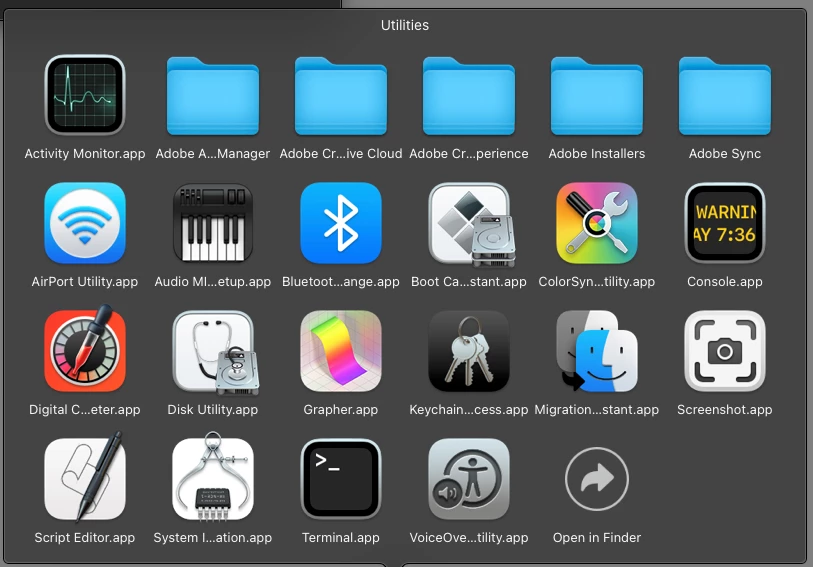Click the 'Bluetoot...ange.app' label

point(341,281)
